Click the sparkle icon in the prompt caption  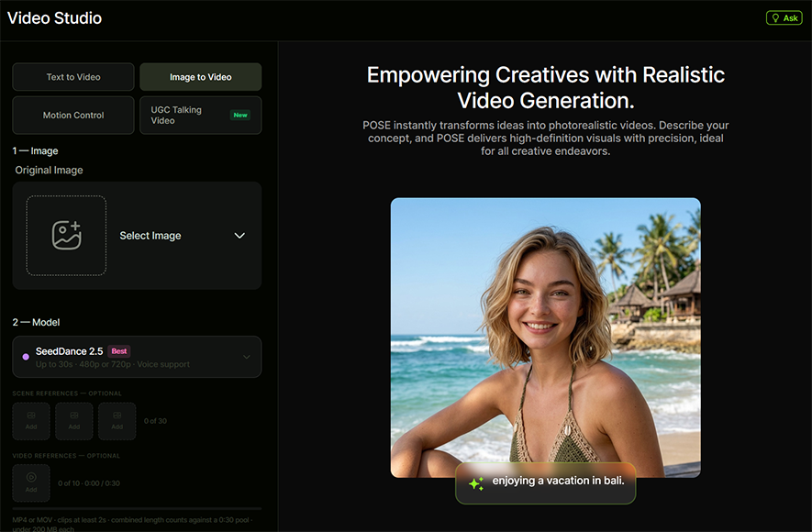click(476, 483)
